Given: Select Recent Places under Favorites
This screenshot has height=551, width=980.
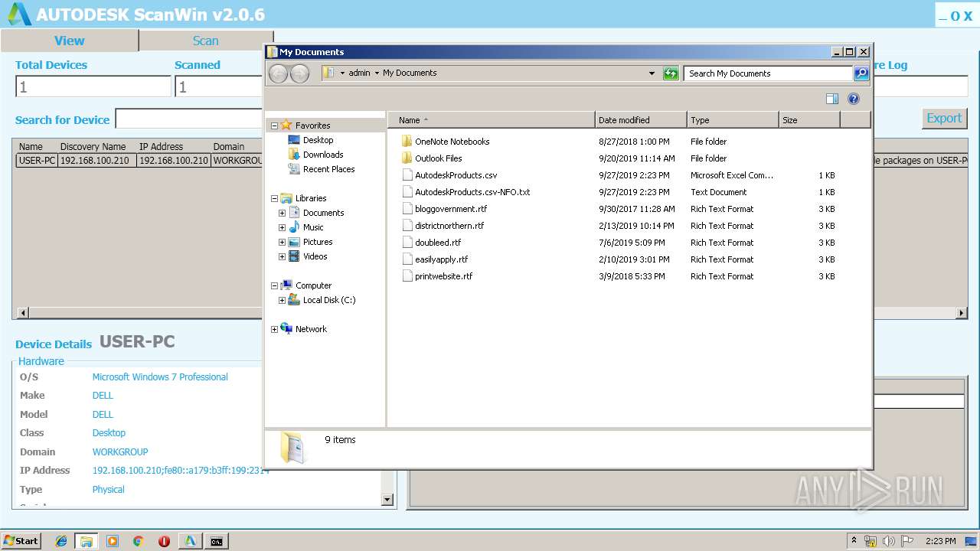Looking at the screenshot, I should coord(328,169).
